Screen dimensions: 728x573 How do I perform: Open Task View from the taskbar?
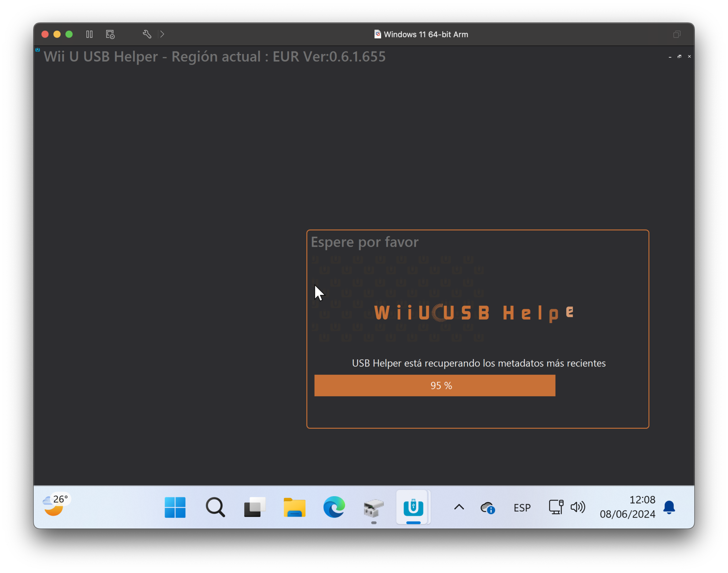[x=255, y=507]
